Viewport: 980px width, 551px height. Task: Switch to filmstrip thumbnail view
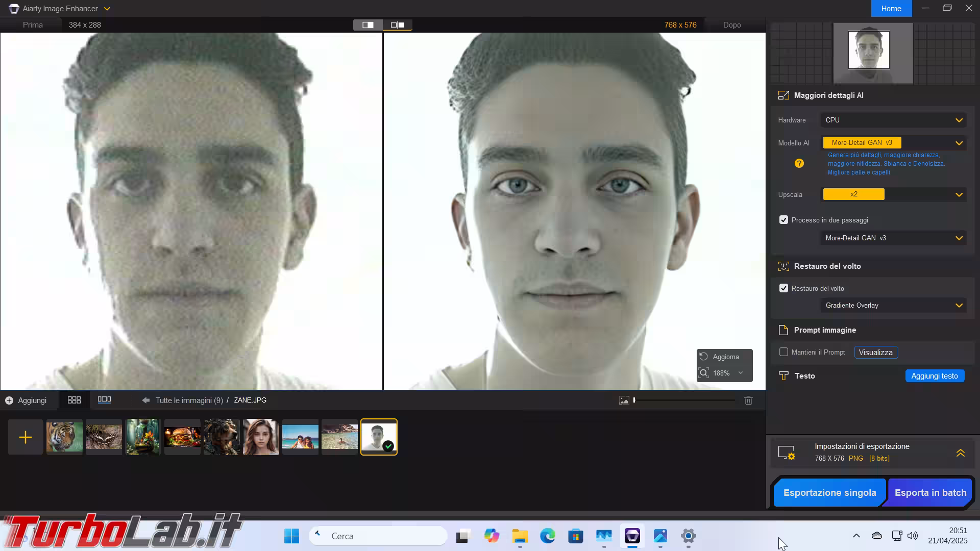(104, 400)
